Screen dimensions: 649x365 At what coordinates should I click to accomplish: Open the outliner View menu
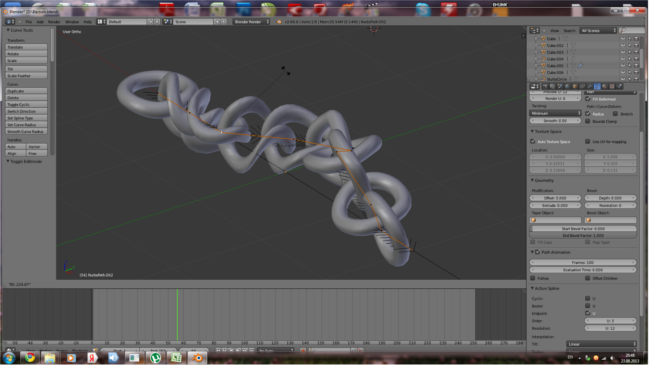tap(554, 30)
